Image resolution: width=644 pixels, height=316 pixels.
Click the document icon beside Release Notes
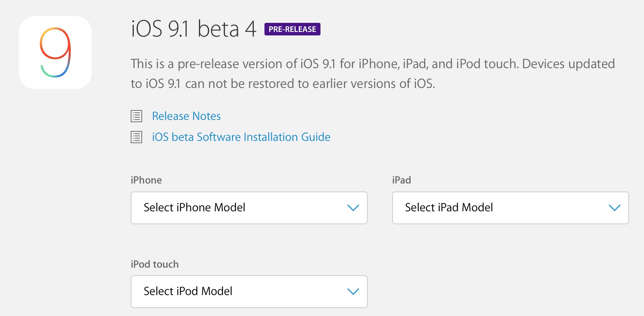[136, 116]
